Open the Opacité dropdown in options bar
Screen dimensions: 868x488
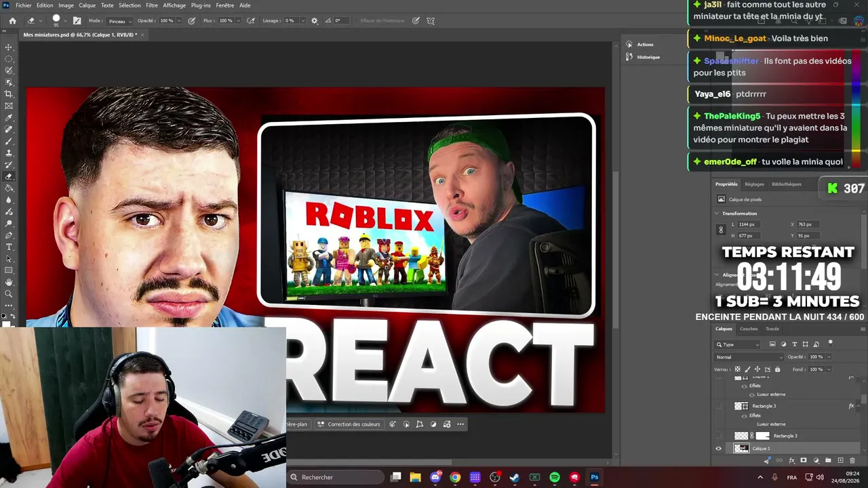click(x=179, y=21)
